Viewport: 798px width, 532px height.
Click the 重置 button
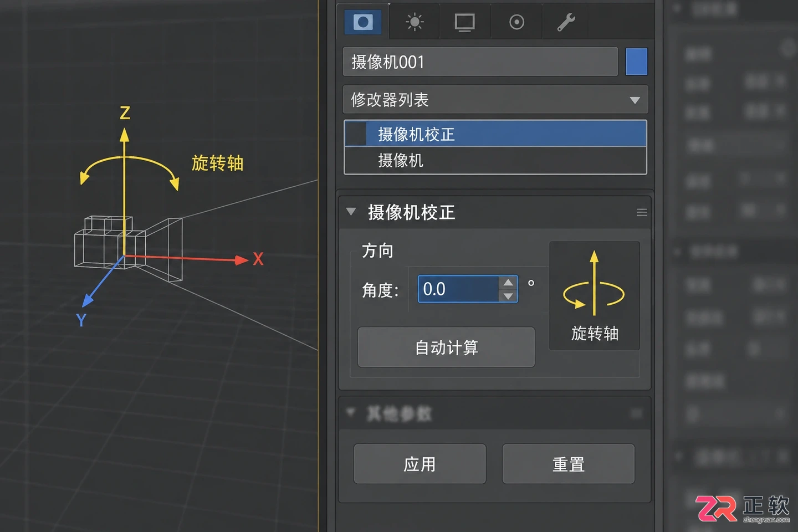(568, 464)
